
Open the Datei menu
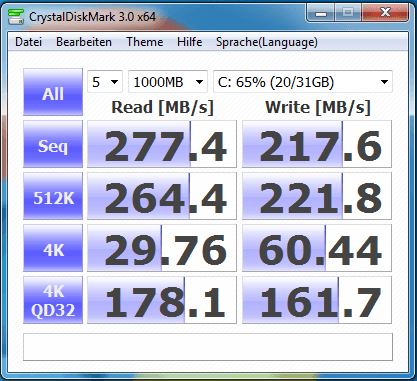click(x=29, y=42)
